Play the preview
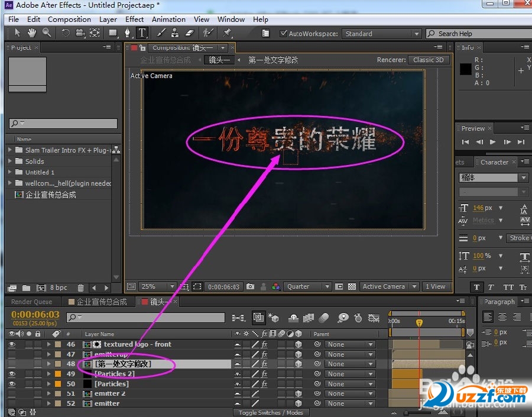This screenshot has height=417, width=532. pyautogui.click(x=493, y=142)
